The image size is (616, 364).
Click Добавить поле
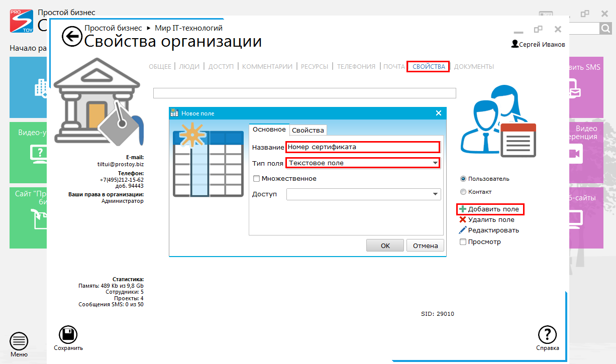click(x=493, y=209)
